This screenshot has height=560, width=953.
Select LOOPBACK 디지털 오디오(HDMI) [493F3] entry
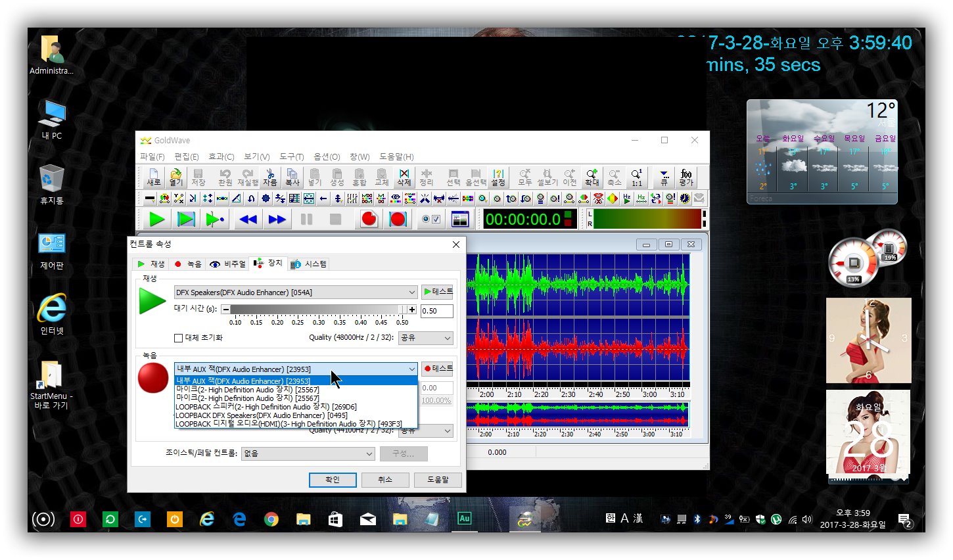pyautogui.click(x=296, y=424)
